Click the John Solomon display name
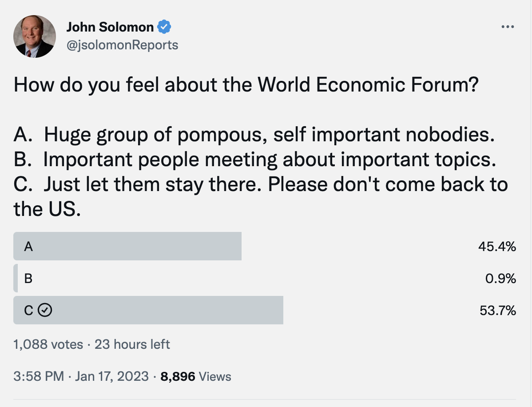Screen dimensions: 532x407 110,27
